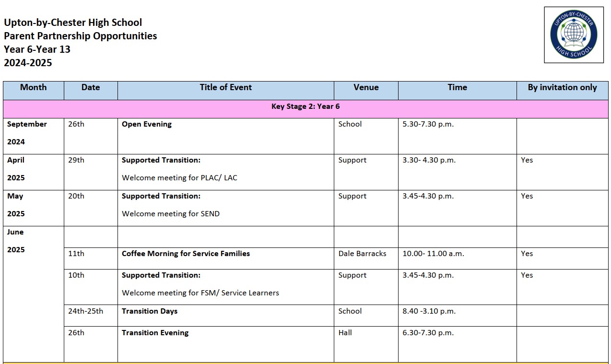Image resolution: width=611 pixels, height=364 pixels.
Task: Select 'Welcome meeting for PLAC/ LAC' text
Action: tap(179, 178)
